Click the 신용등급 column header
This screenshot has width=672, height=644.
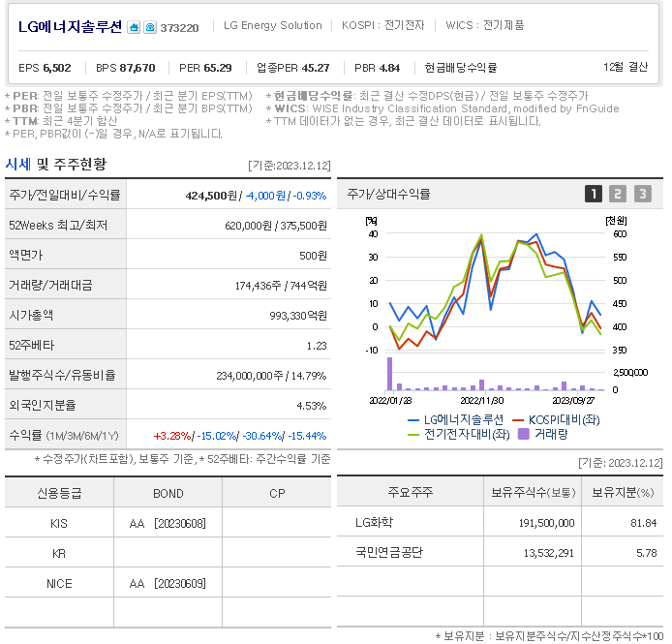coord(59,493)
